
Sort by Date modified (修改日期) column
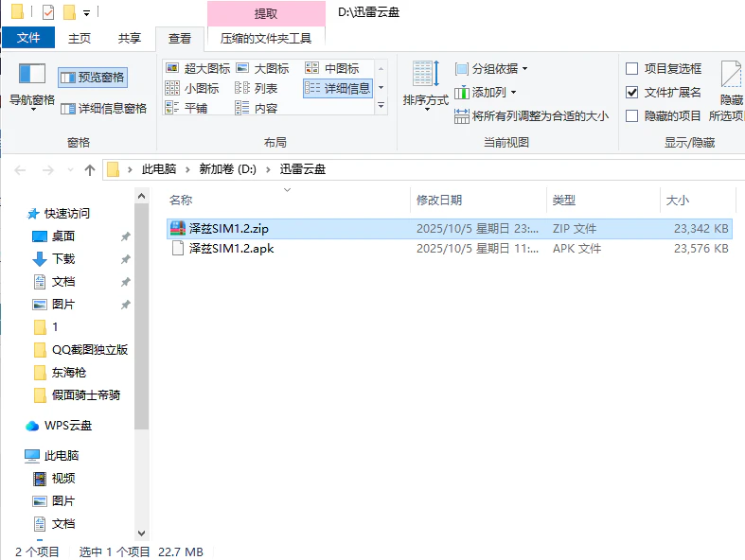[x=478, y=200]
